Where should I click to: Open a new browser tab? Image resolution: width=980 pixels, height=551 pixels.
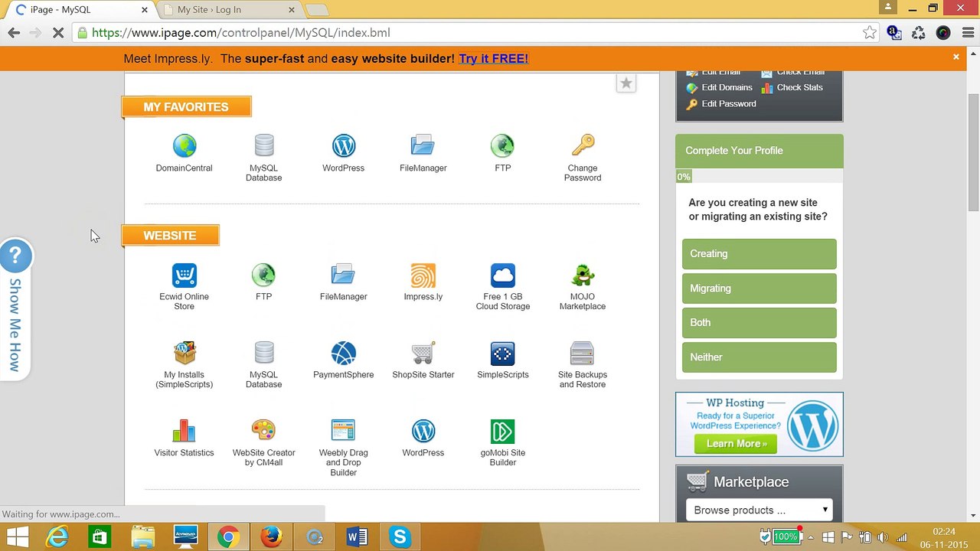pyautogui.click(x=316, y=10)
